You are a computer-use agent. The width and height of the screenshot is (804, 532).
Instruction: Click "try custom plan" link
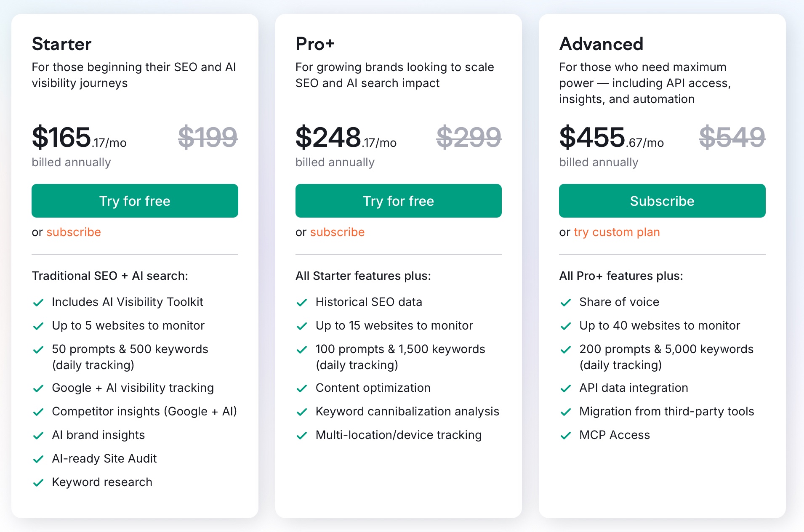pyautogui.click(x=616, y=232)
